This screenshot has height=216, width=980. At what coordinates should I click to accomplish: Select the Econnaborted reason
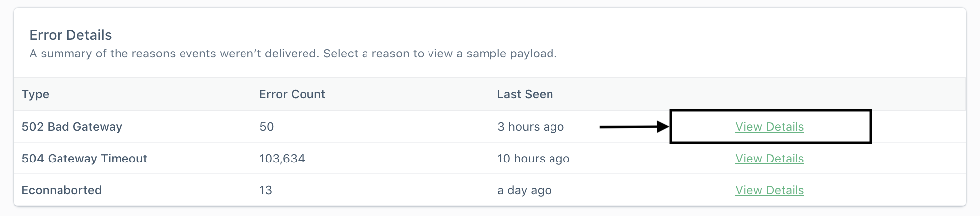(x=61, y=190)
